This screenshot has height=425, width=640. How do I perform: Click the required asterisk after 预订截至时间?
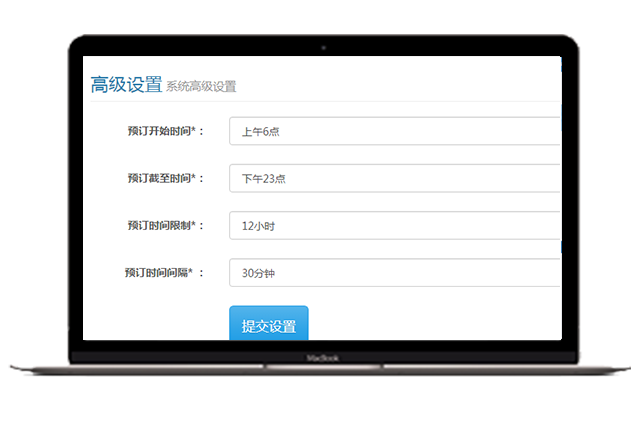(x=194, y=177)
